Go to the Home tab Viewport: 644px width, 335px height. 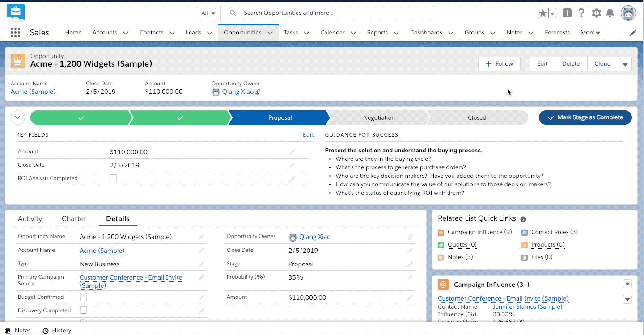coord(73,33)
